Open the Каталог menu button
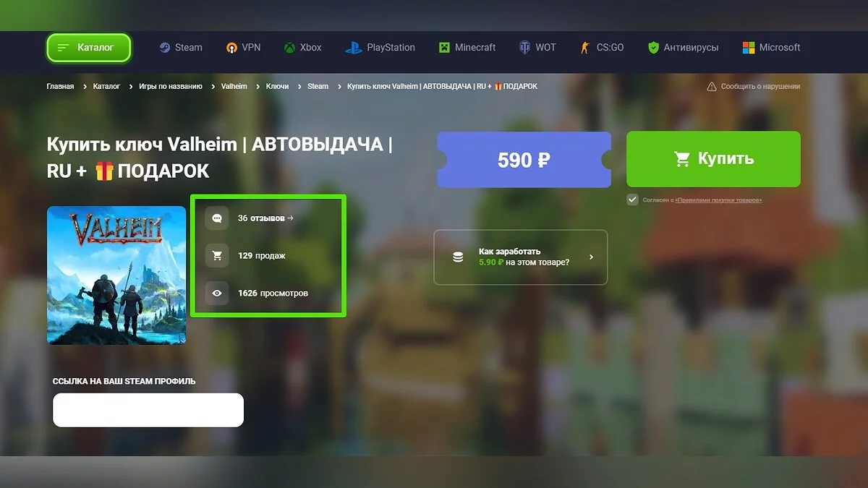The image size is (868, 488). [x=89, y=48]
